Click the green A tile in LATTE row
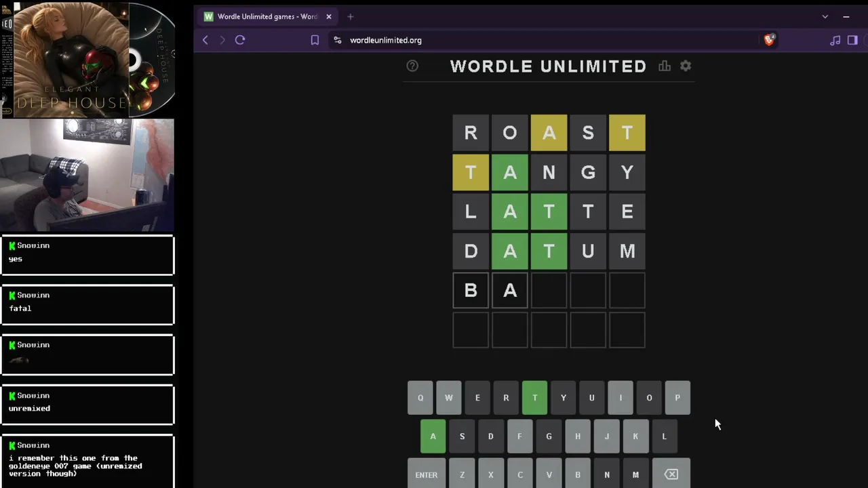 510,211
